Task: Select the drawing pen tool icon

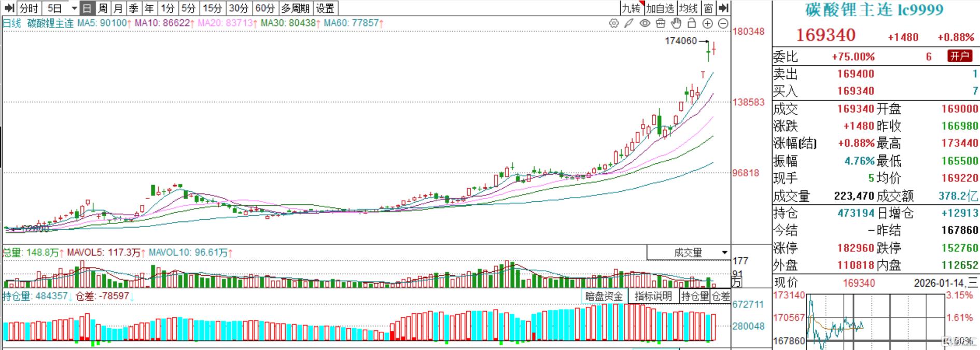Action: (629, 23)
